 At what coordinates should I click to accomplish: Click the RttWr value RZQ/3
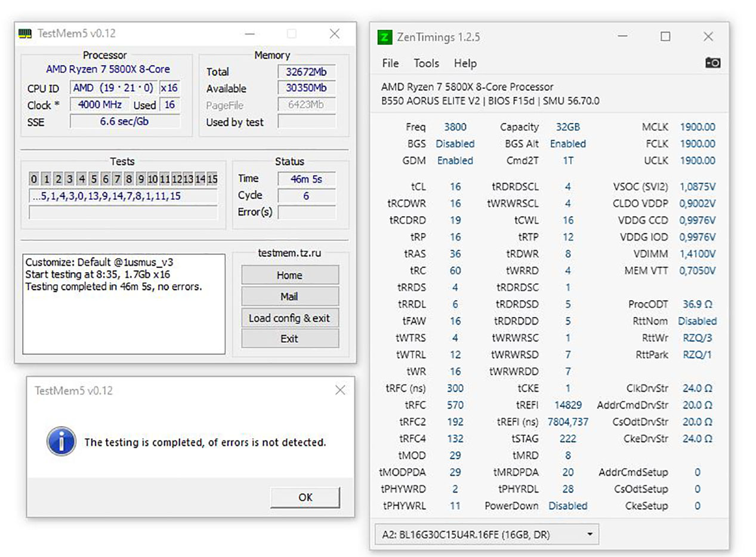coord(698,338)
